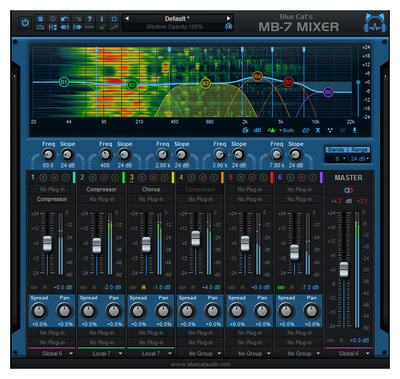
Task: Click the power bypass button
Action: (x=25, y=23)
